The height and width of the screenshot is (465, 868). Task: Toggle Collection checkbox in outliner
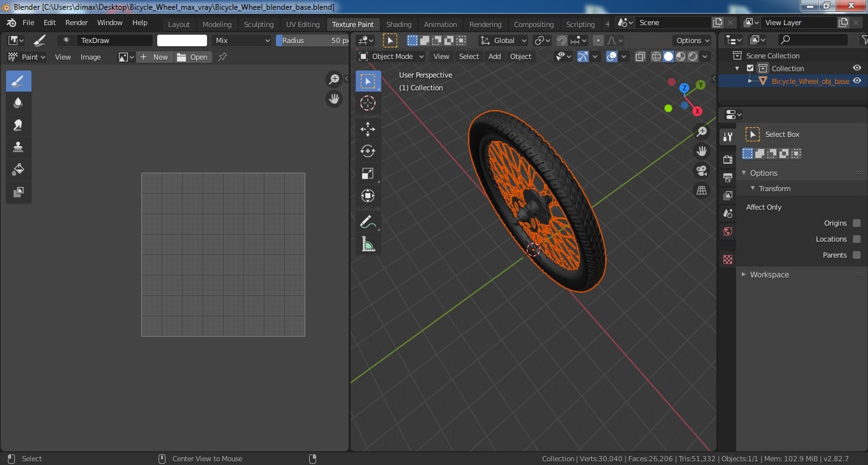click(x=750, y=68)
